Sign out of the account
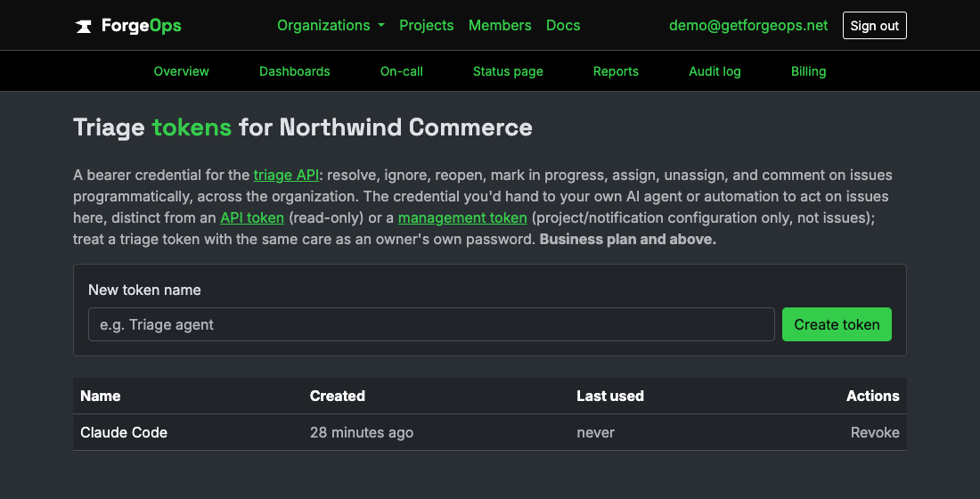 874,26
